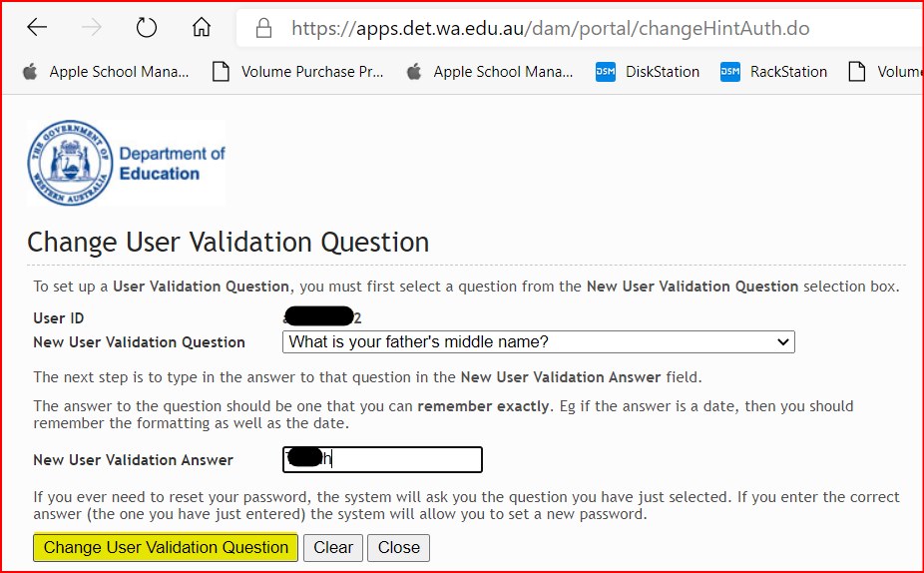Click the browser address bar URL
Viewport: 924px width, 573px height.
[x=551, y=28]
